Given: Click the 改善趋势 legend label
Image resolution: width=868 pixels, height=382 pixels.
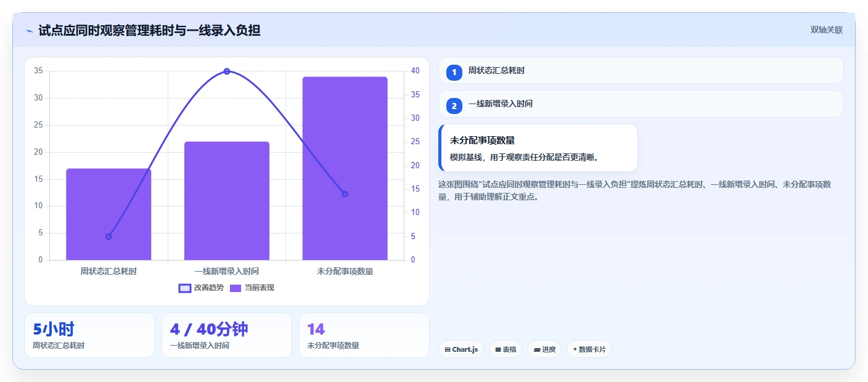Looking at the screenshot, I should (209, 288).
